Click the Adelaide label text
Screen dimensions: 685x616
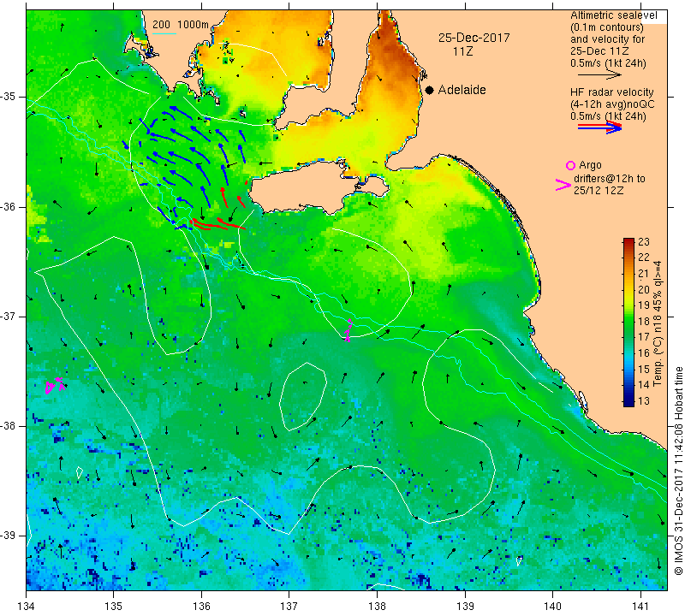pyautogui.click(x=462, y=90)
